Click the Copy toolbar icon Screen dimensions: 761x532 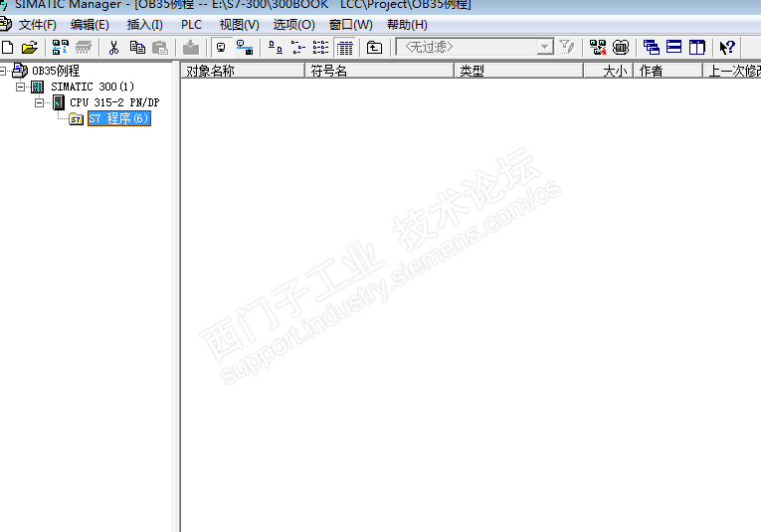pyautogui.click(x=138, y=48)
